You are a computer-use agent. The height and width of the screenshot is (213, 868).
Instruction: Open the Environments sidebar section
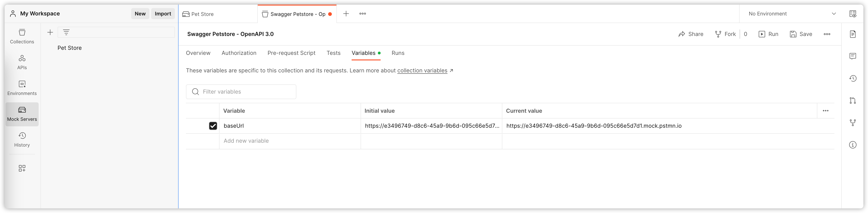[x=22, y=88]
